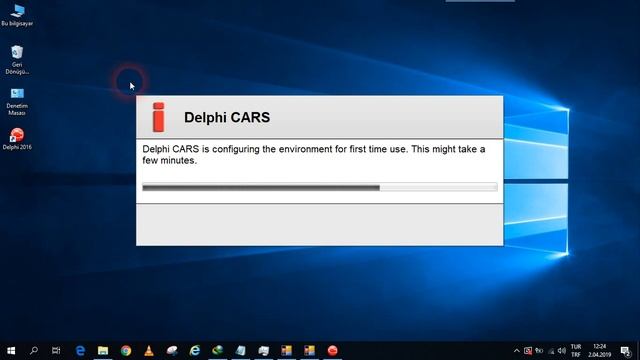Launch the Delphi 2016 desktop shortcut
Screen dimensions: 640x360
[17, 139]
